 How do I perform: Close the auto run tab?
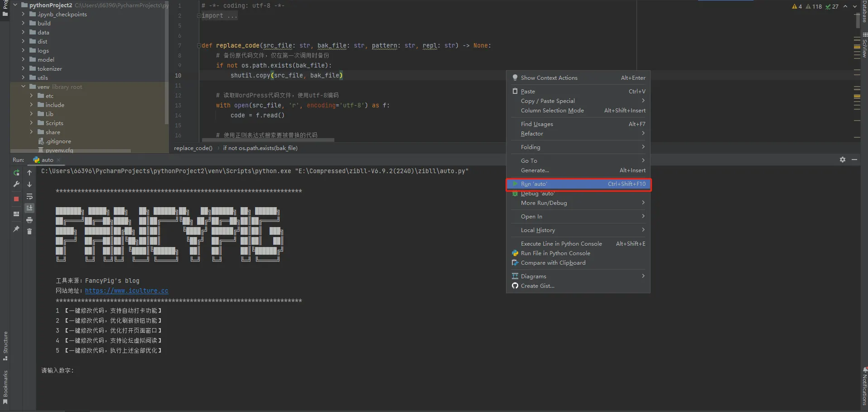(x=58, y=160)
